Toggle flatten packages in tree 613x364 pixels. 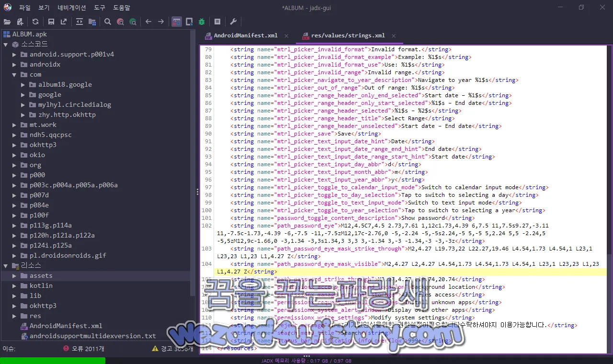pos(93,22)
